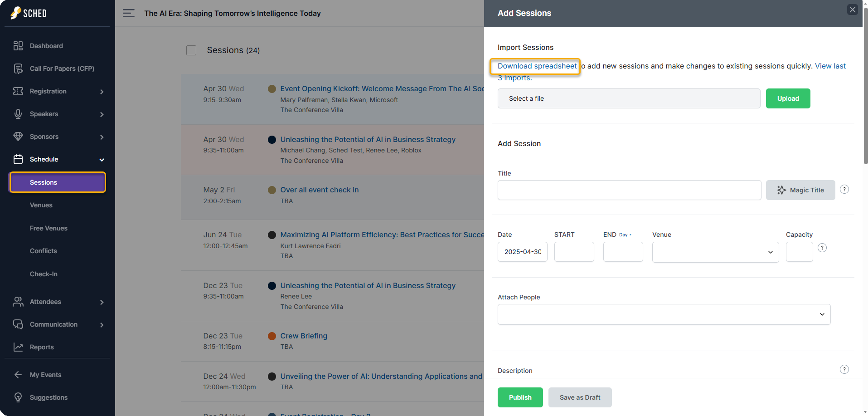The height and width of the screenshot is (416, 868).
Task: Click Save as Draft button
Action: pos(580,397)
